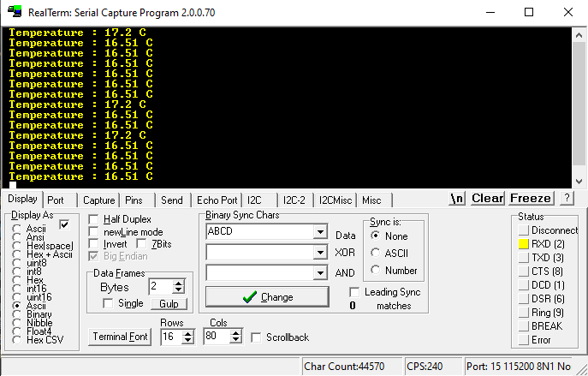Enable the Scrollback checkbox
Screen dimensions: 588x376
(256, 337)
